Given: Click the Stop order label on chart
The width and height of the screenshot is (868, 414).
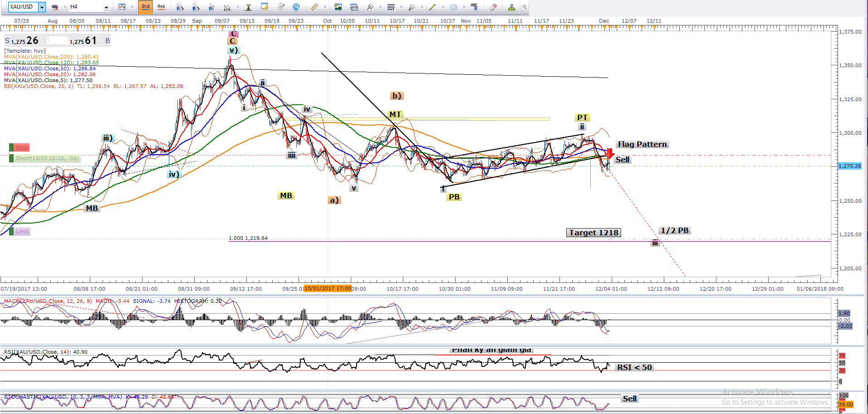Looking at the screenshot, I should pos(21,147).
